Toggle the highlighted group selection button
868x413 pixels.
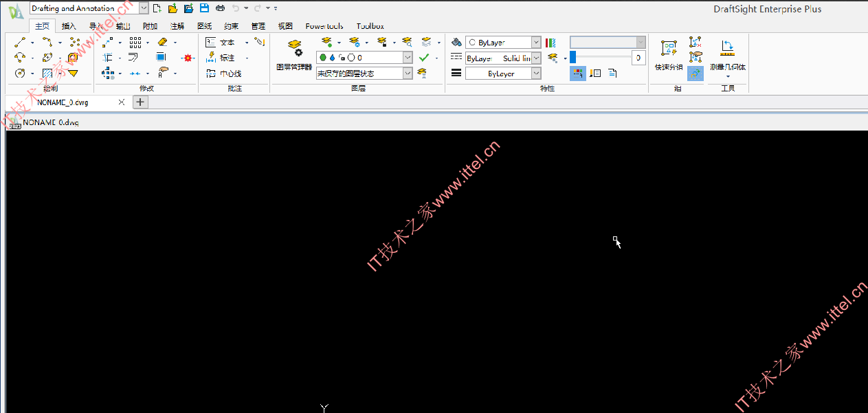(x=695, y=73)
